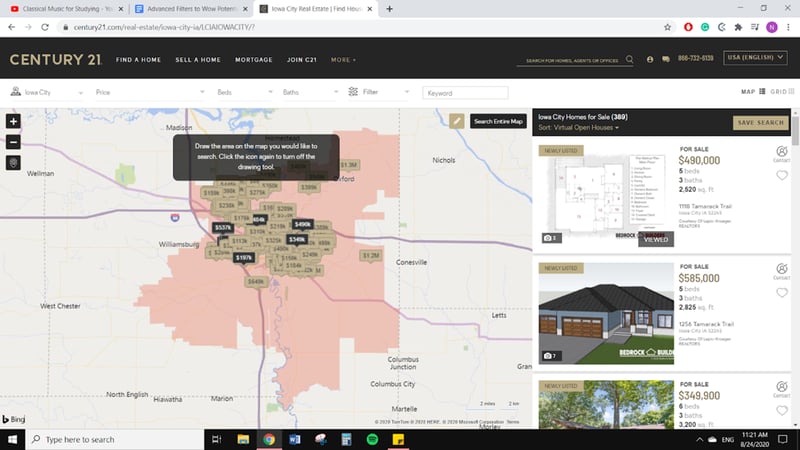Switch to MAP view
The image size is (800, 450).
pos(753,91)
